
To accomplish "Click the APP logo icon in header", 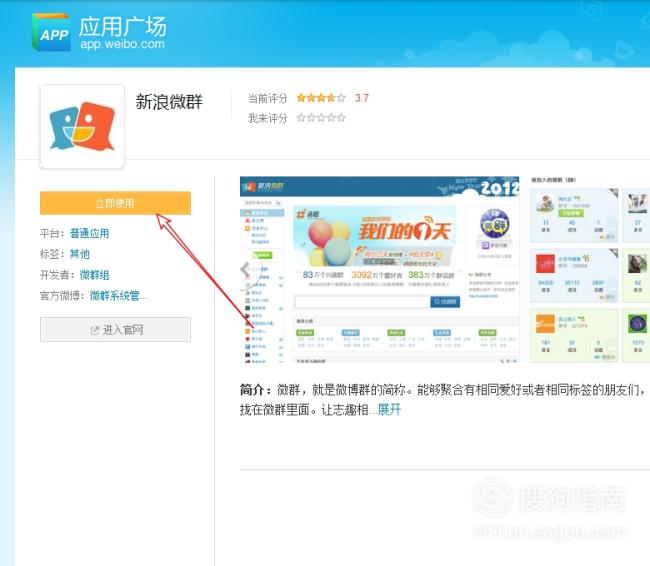I will click(x=51, y=32).
